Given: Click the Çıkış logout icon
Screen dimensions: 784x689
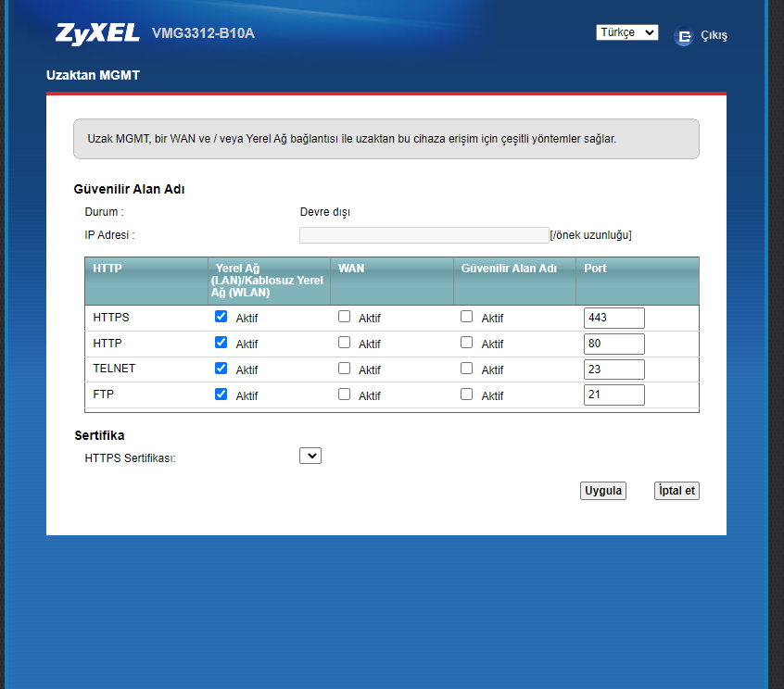Looking at the screenshot, I should (x=684, y=36).
